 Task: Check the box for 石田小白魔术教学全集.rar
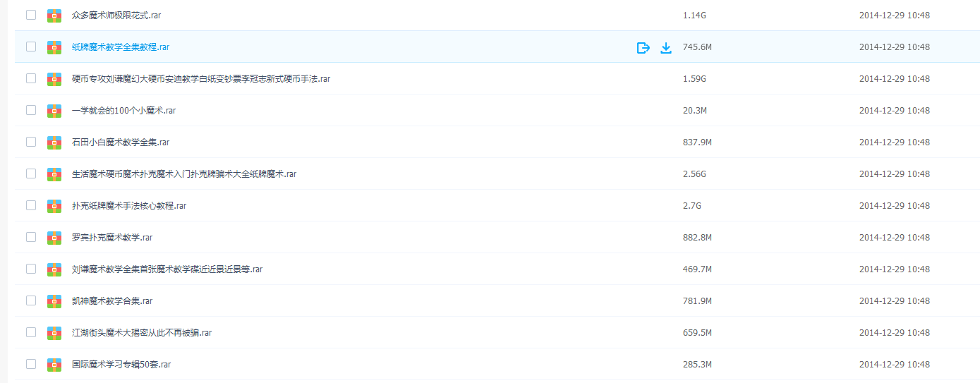coord(31,142)
